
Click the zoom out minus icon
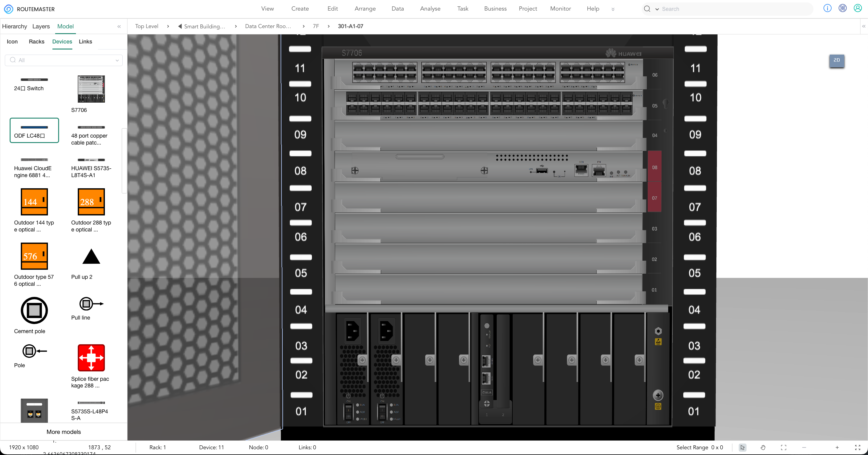click(x=804, y=447)
